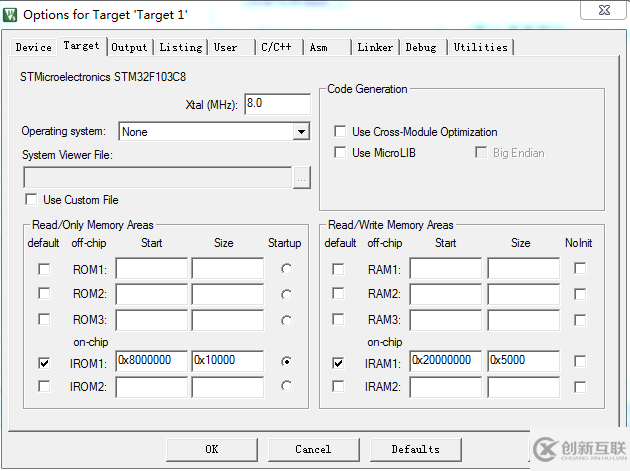Open the Output tab
Viewport: 630px width, 471px height.
pos(129,47)
